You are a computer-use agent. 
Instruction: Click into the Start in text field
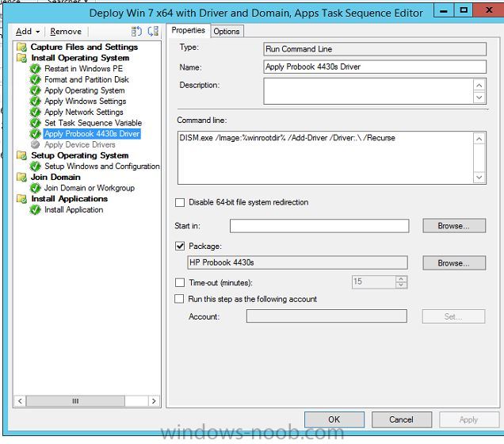click(x=319, y=226)
